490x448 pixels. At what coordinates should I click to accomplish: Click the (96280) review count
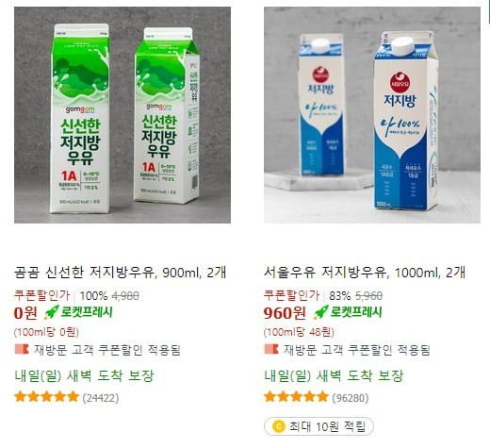[351, 398]
